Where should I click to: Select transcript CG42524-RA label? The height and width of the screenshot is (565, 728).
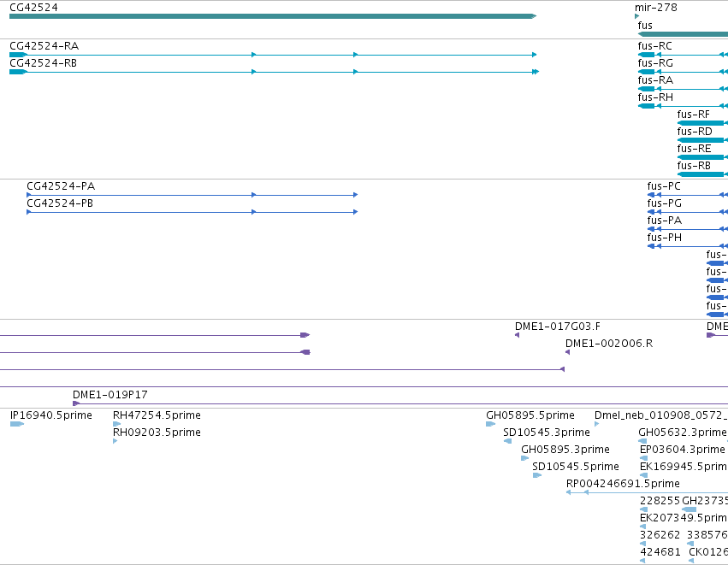pyautogui.click(x=44, y=46)
